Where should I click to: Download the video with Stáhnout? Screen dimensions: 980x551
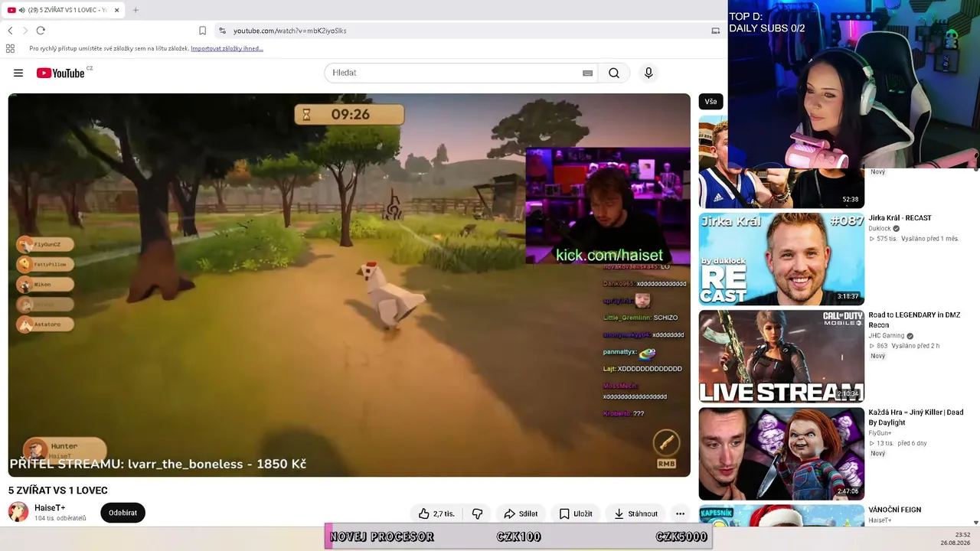pyautogui.click(x=635, y=514)
